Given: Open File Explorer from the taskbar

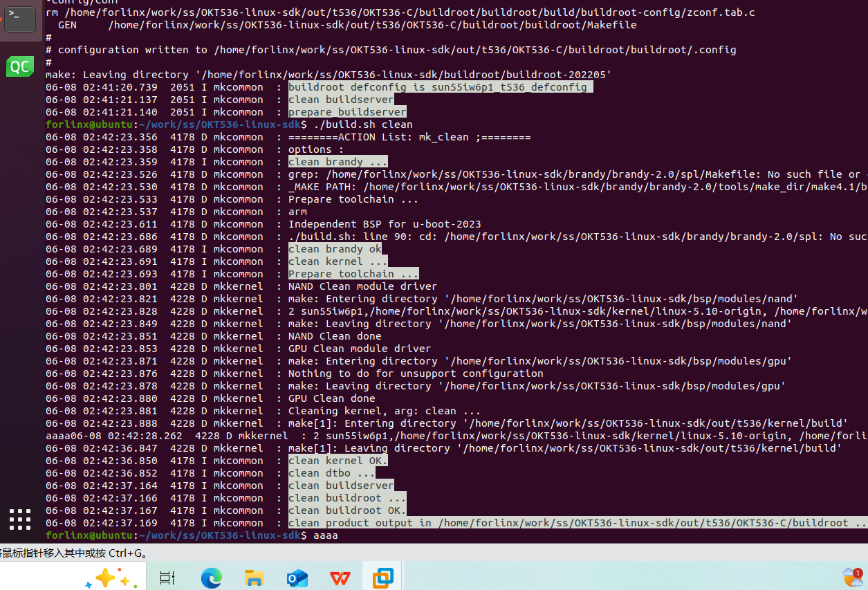Looking at the screenshot, I should (255, 578).
